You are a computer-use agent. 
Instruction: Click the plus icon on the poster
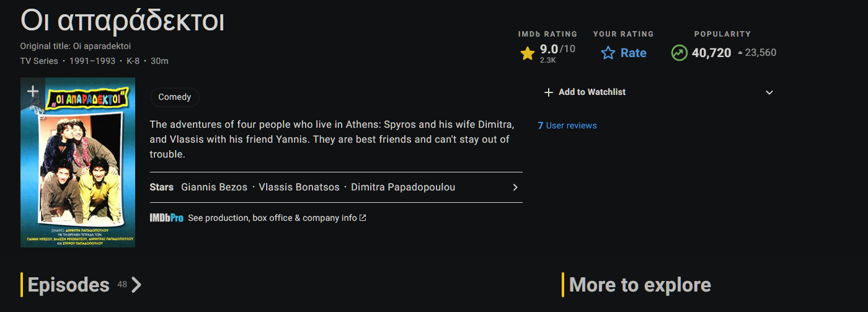coord(33,92)
